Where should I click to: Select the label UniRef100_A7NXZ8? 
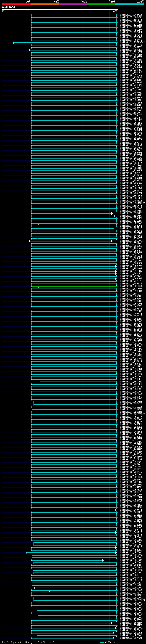tap(131, 239)
